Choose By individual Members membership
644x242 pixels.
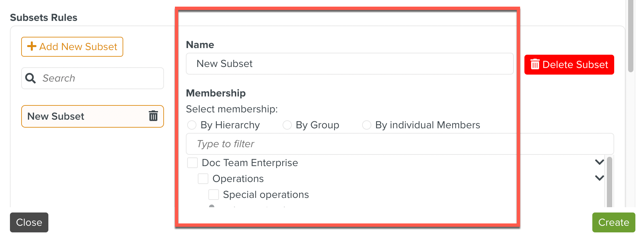(366, 125)
